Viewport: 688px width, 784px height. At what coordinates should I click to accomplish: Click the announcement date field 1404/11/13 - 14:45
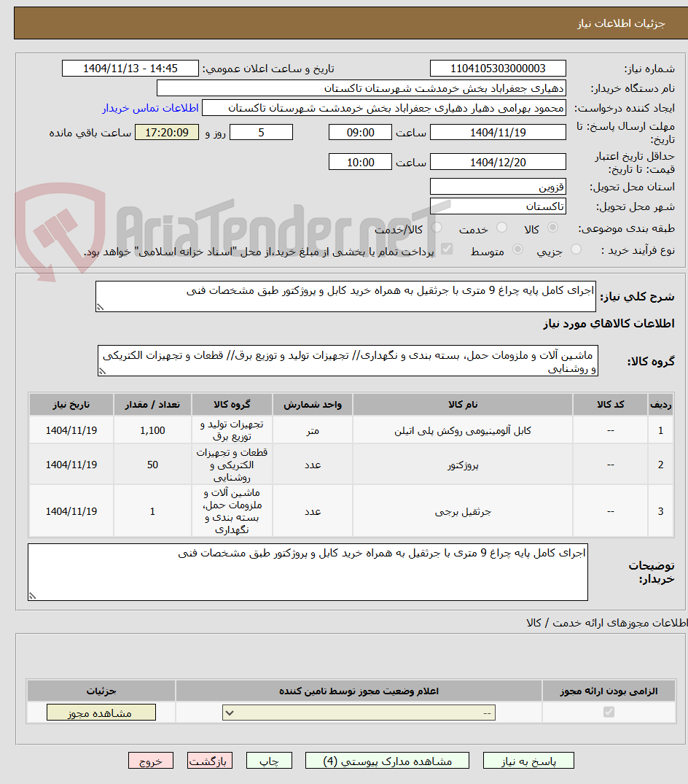[x=130, y=69]
